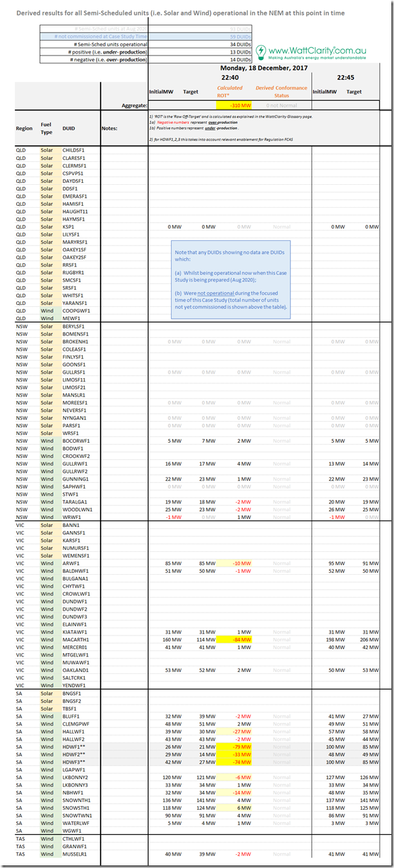Select the BOCORWF1 DUID cell
394x868 pixels.
click(76, 441)
